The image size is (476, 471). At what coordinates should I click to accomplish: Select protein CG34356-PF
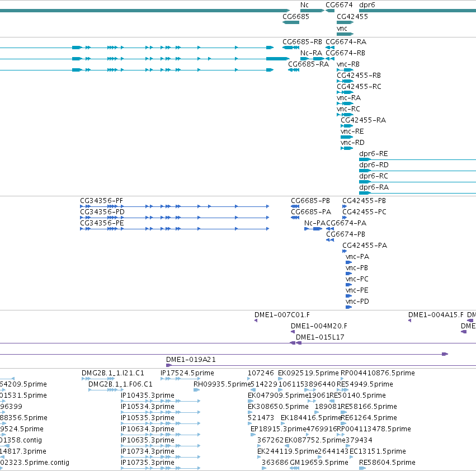point(101,201)
